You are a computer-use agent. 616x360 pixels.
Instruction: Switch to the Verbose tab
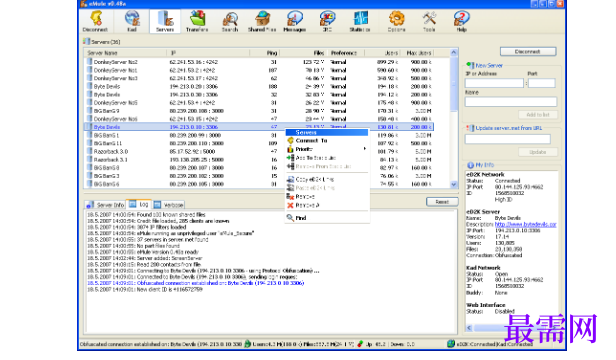169,205
